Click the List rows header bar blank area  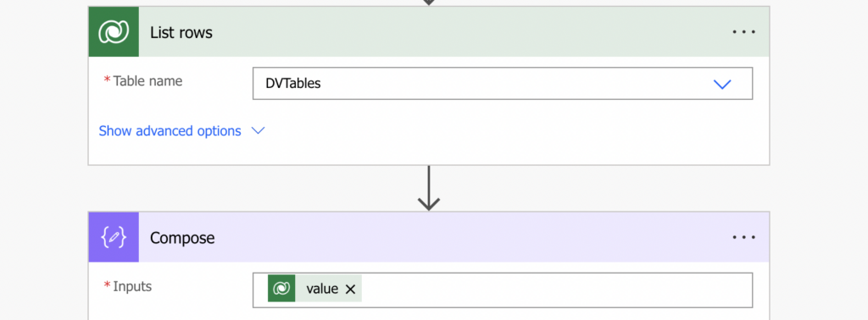coord(470,32)
